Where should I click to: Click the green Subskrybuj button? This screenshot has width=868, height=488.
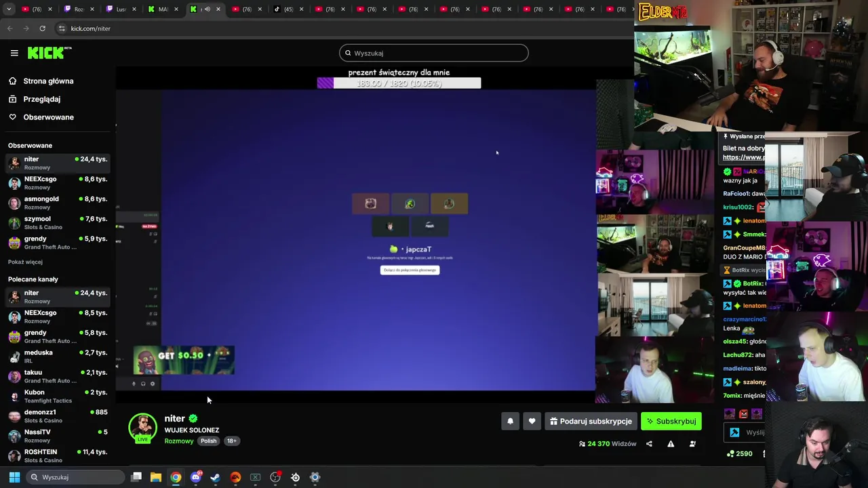coord(671,421)
